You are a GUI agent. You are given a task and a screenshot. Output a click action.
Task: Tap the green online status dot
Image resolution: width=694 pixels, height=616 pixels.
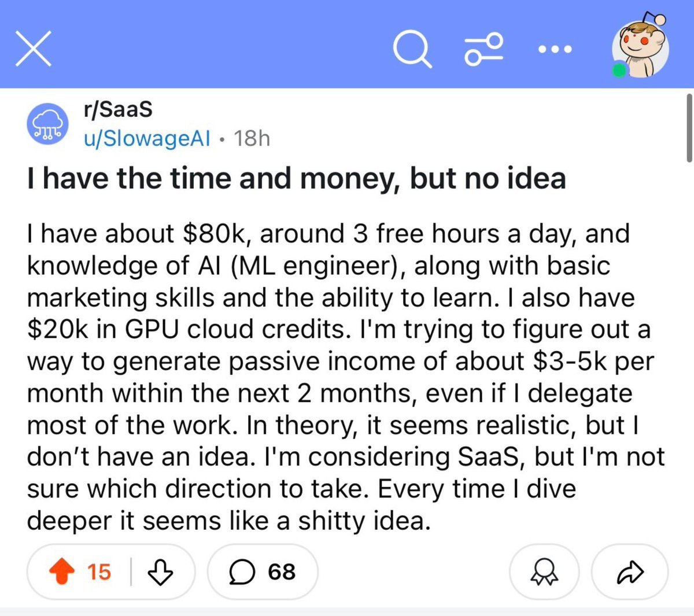tap(619, 70)
